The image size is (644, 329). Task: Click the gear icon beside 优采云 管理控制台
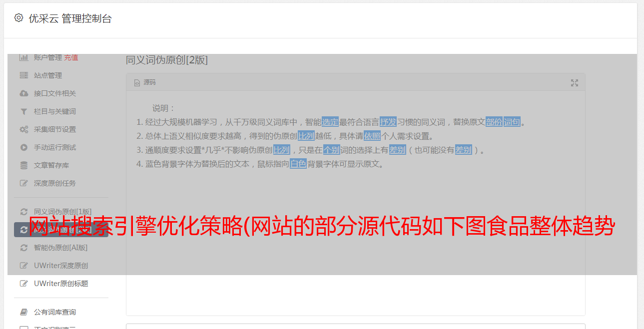click(19, 18)
